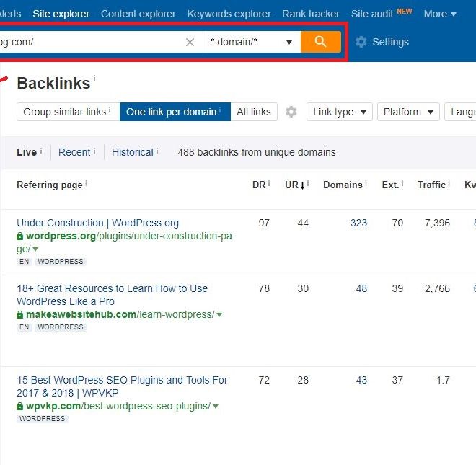Click the 488 backlinks from unique domains text
476x465 pixels.
[x=257, y=152]
